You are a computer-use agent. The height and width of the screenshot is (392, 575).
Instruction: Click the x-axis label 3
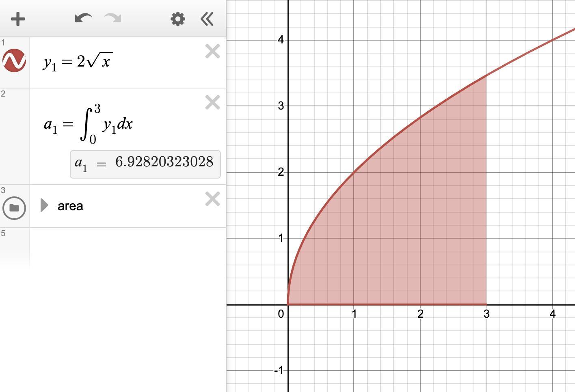[x=486, y=314]
